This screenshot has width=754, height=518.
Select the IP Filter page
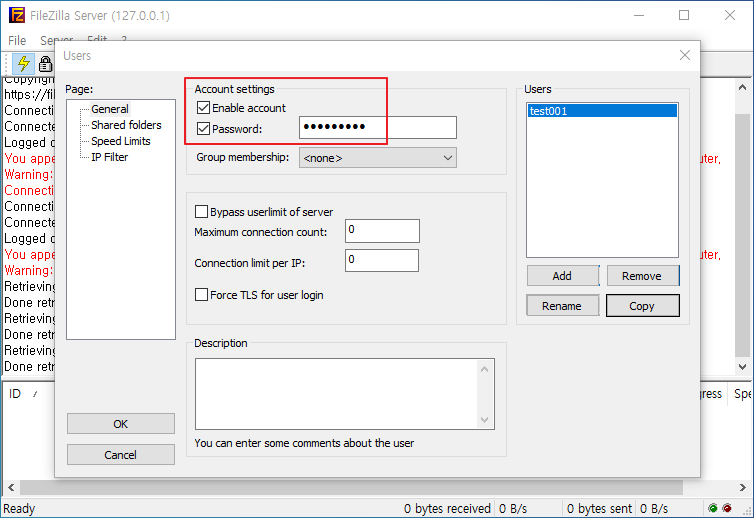110,157
